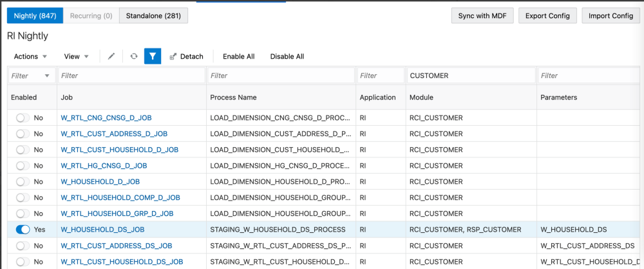This screenshot has width=644, height=269.
Task: Toggle Enabled switch for W_RTL_HOUSEHOLD_COMP_D_JOB
Action: [x=23, y=198]
